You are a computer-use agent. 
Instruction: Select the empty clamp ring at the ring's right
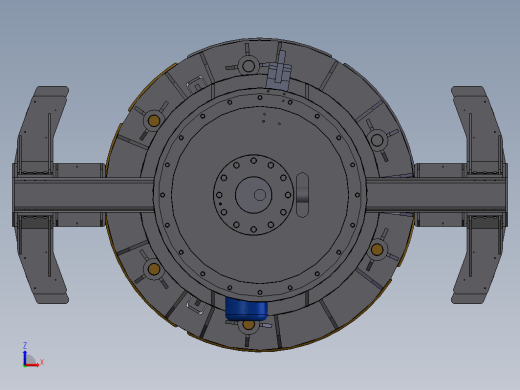click(x=377, y=140)
